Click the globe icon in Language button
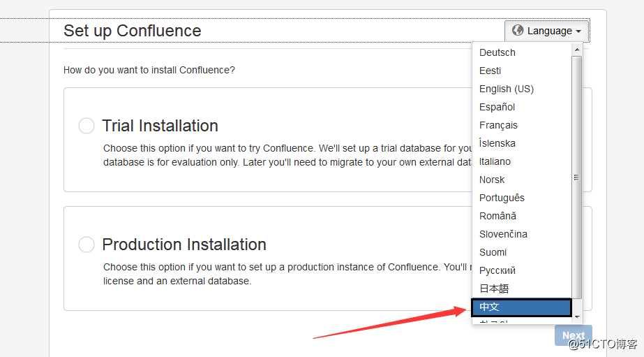 [518, 31]
